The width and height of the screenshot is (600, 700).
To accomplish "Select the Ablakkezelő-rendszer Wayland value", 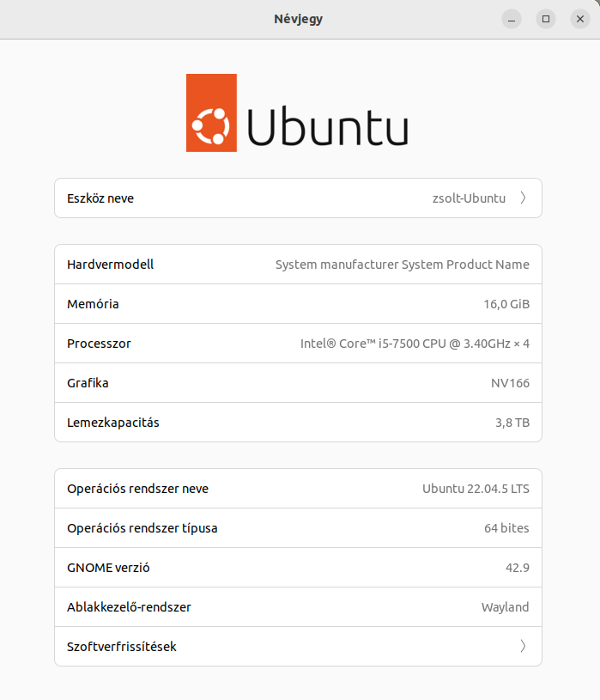I will point(505,607).
